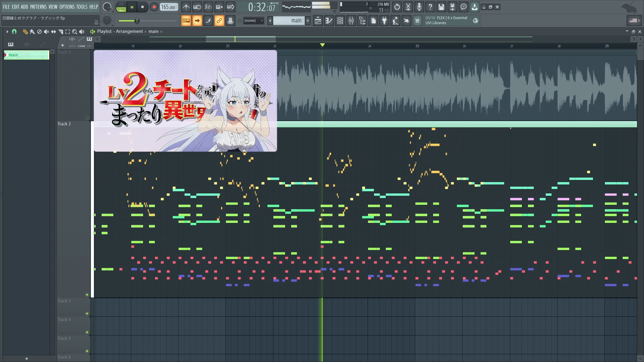Open the project picker pages icon
The width and height of the screenshot is (644, 362).
click(373, 21)
